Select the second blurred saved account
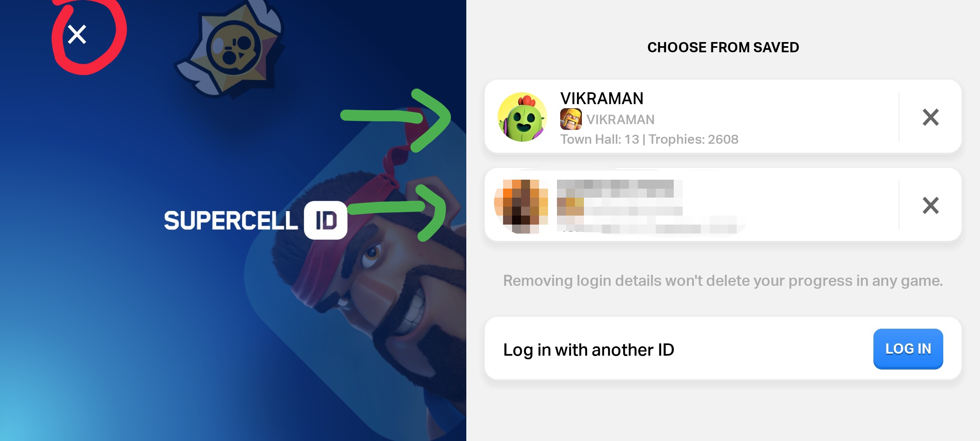The height and width of the screenshot is (441, 980). pyautogui.click(x=723, y=204)
